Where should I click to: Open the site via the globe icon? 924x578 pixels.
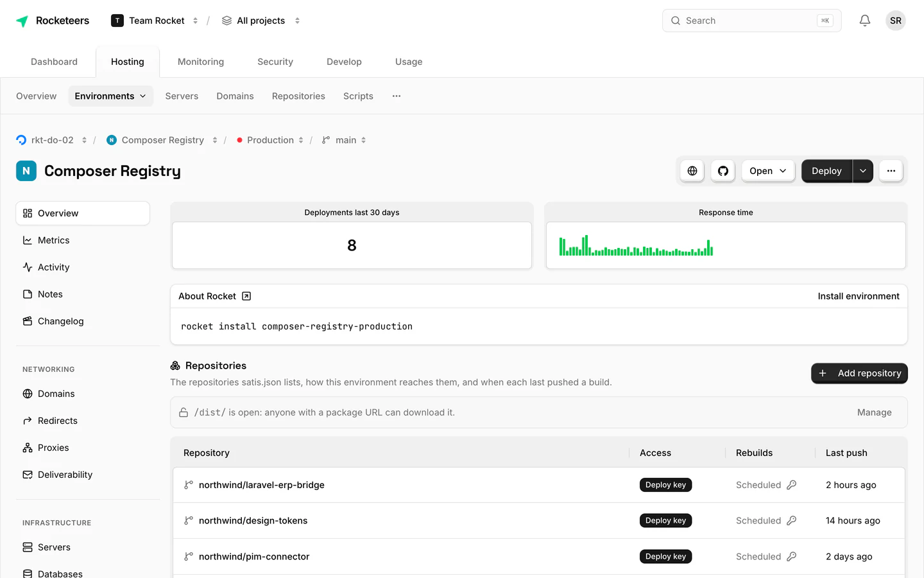click(x=692, y=171)
